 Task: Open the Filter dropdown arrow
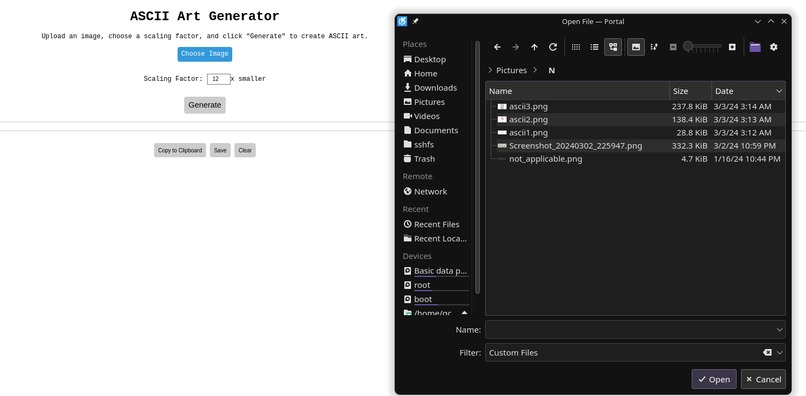pyautogui.click(x=780, y=353)
